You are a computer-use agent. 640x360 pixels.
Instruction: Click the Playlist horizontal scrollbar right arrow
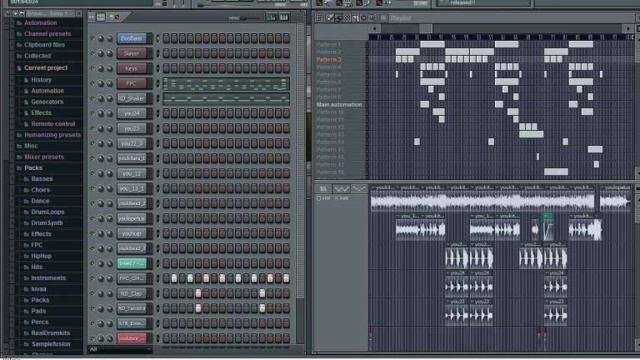pyautogui.click(x=629, y=28)
